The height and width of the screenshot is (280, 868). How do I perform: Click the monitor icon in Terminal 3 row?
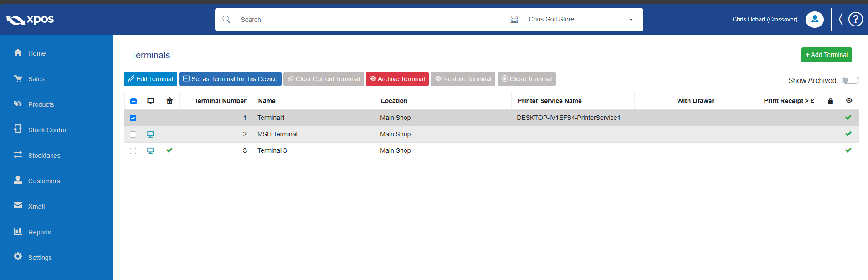[x=150, y=150]
